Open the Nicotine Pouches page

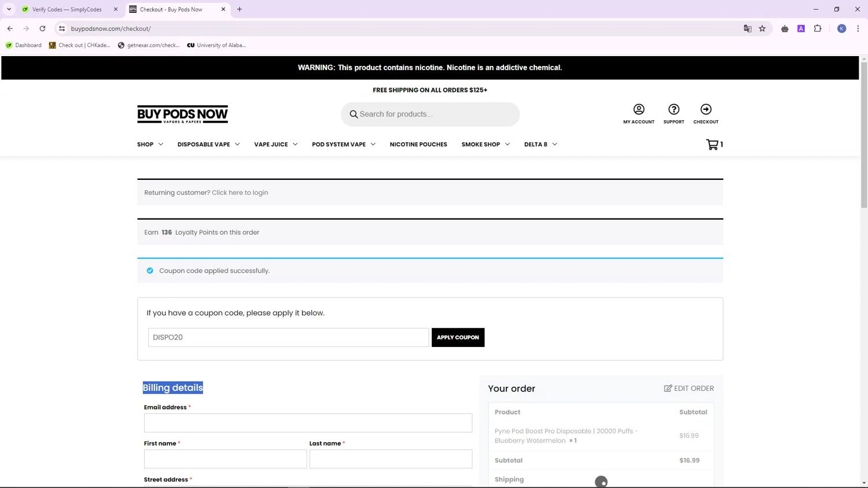[418, 145]
